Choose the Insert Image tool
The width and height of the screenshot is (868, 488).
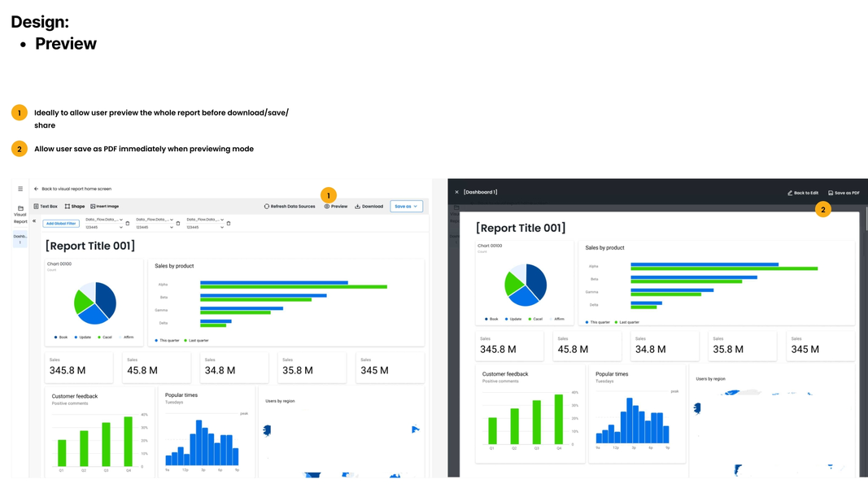(x=105, y=207)
